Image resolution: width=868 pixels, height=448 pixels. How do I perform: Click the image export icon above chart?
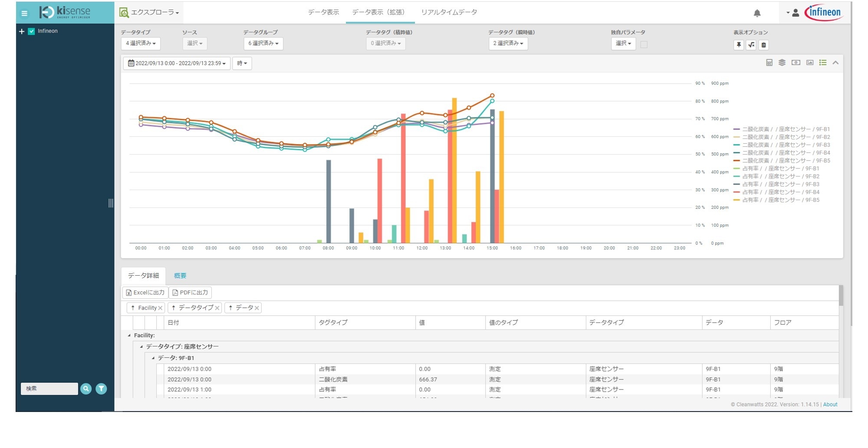(809, 63)
